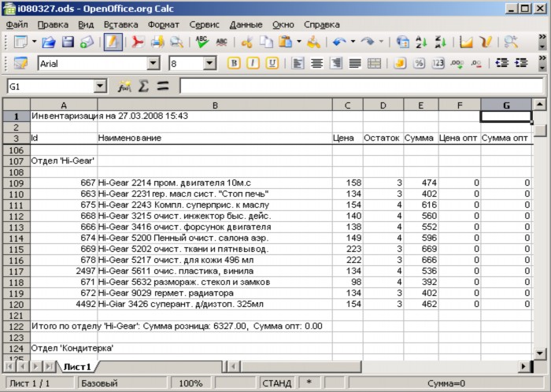Start formula with equals icon

pos(162,87)
